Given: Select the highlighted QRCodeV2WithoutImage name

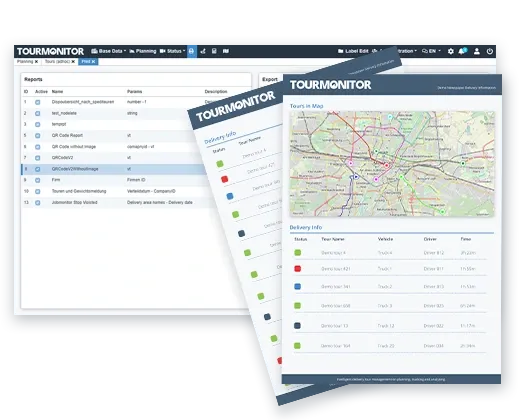Looking at the screenshot, I should [x=75, y=169].
